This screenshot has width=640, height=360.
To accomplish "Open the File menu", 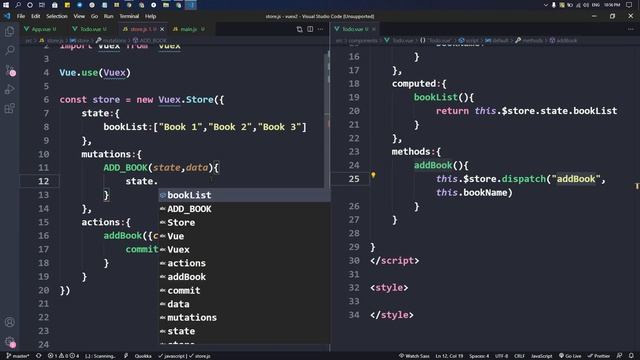I will click(x=21, y=16).
